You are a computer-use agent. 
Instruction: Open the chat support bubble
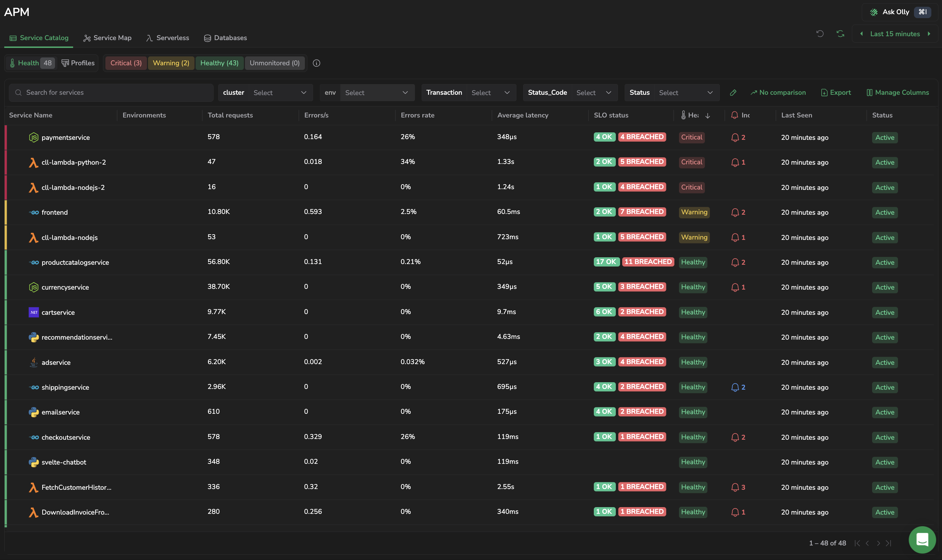[922, 539]
